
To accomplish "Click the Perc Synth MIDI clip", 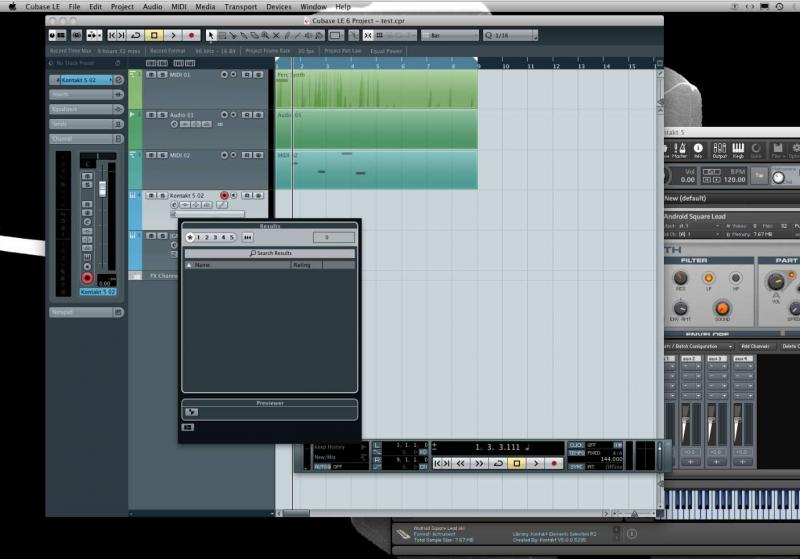I will [x=376, y=89].
